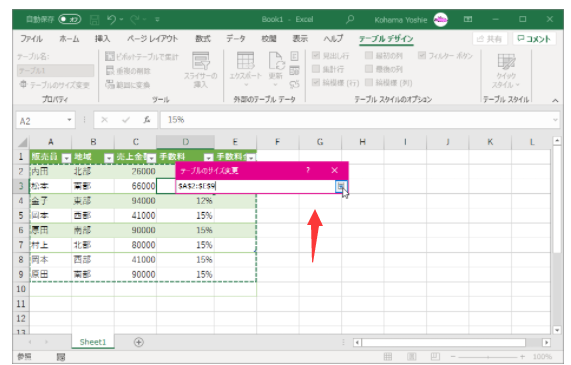Switch to Page Layout view icon

tap(411, 357)
